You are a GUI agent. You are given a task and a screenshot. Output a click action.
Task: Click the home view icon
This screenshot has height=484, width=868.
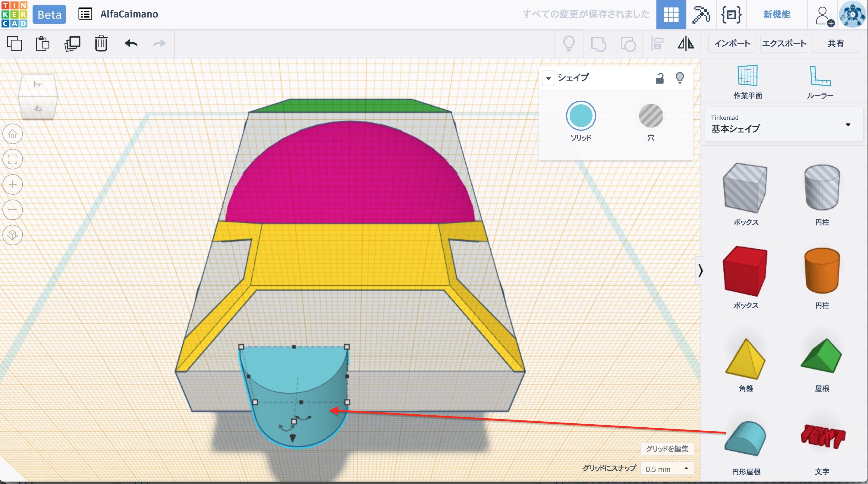(x=13, y=134)
